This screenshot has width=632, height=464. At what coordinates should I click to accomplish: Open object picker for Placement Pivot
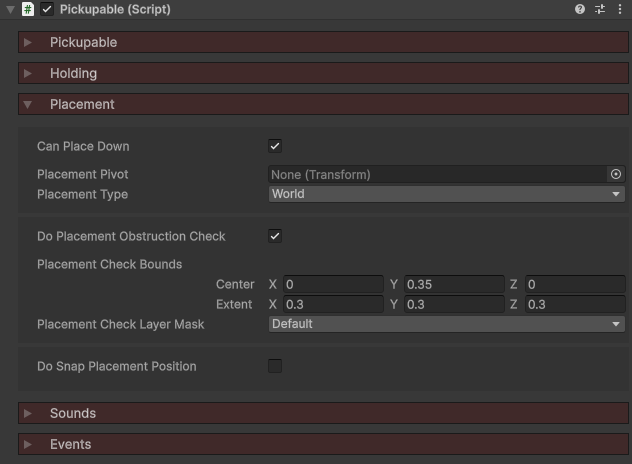point(616,174)
